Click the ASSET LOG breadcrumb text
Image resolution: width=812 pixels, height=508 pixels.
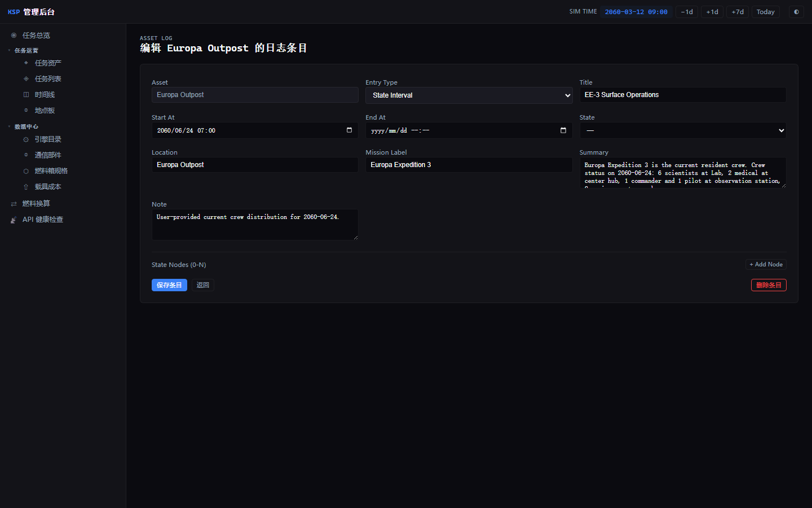coord(156,38)
